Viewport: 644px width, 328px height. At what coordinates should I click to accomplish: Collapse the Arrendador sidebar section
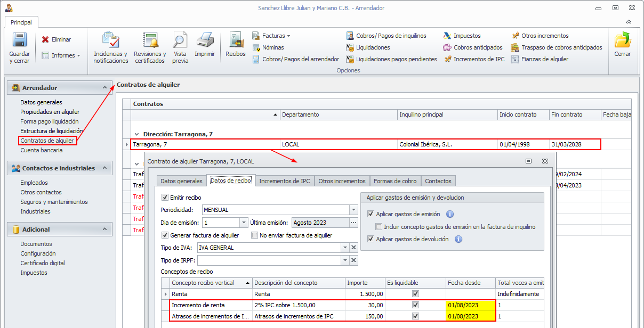pos(105,87)
